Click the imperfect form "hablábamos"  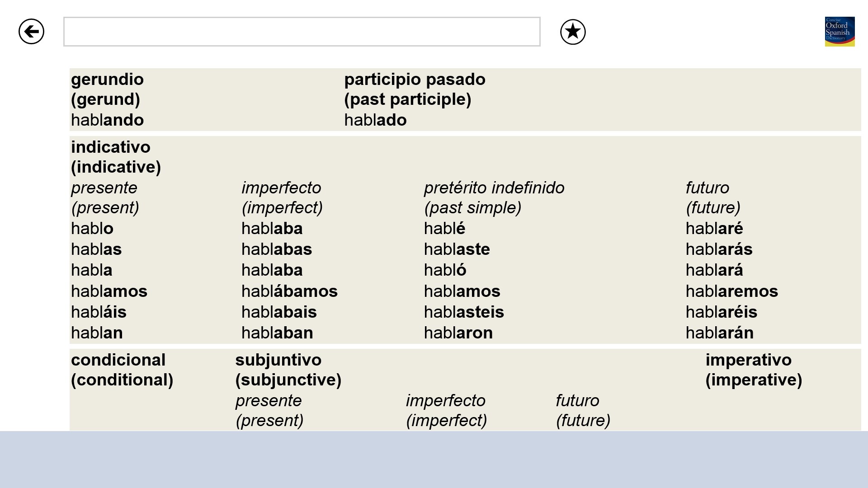[289, 291]
